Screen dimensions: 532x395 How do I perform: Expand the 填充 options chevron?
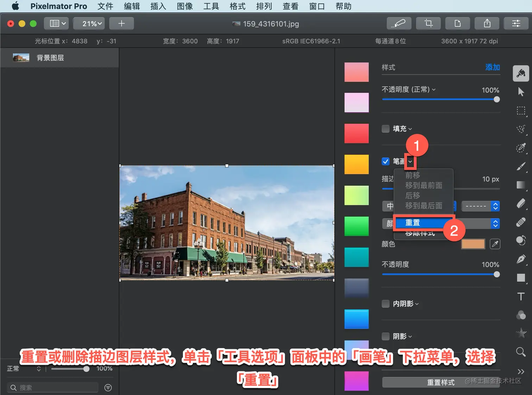click(410, 129)
